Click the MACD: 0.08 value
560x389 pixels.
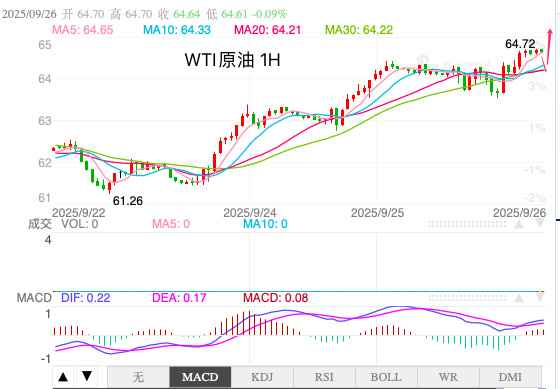[275, 298]
